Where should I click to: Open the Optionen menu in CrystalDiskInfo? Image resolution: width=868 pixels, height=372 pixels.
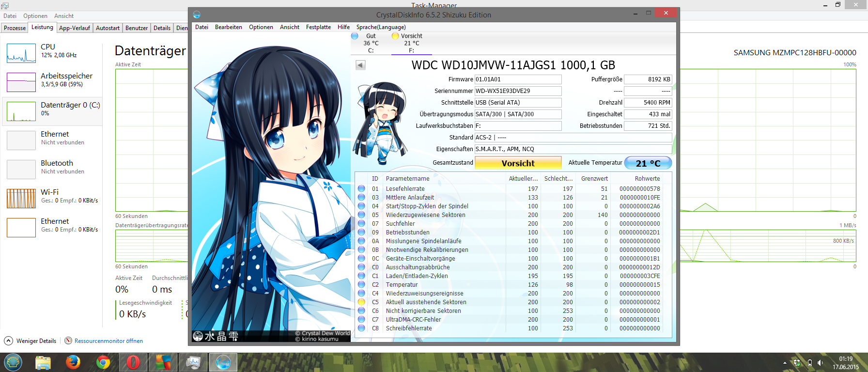(261, 27)
